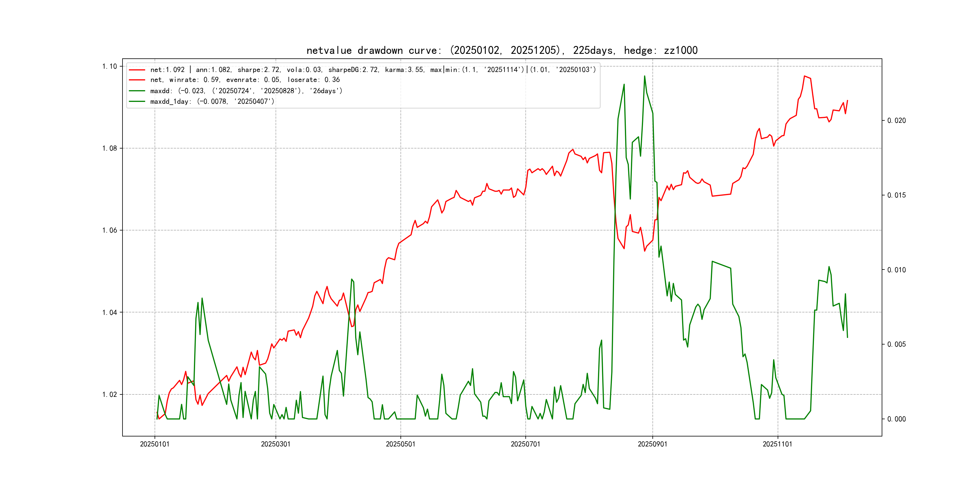Click the red swatch beside winrate legend entry

point(137,80)
